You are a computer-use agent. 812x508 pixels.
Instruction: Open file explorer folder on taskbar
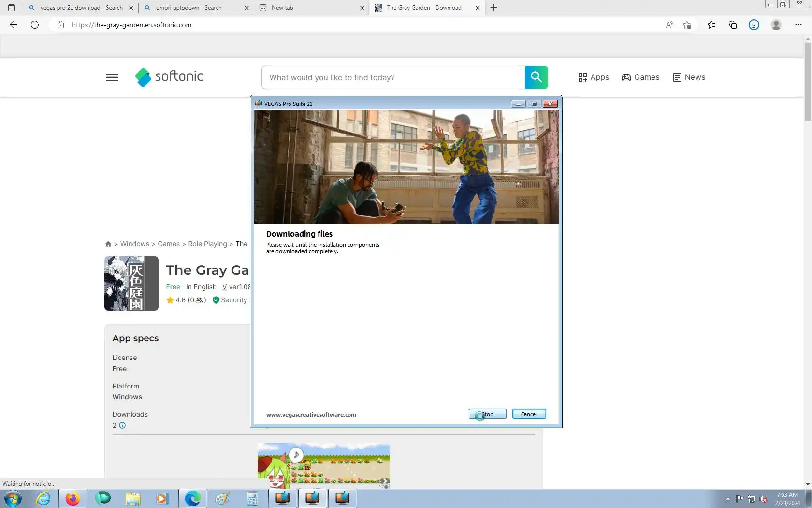tap(132, 498)
